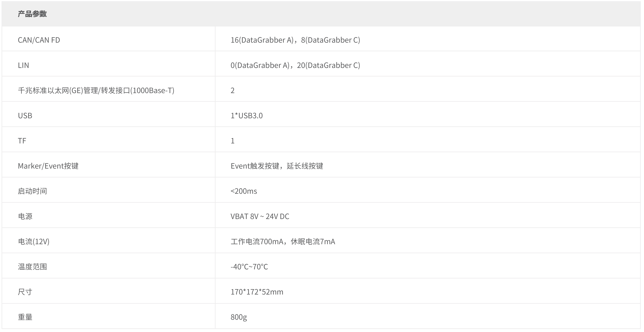
Task: Click the 电源 row label
Action: coord(25,216)
